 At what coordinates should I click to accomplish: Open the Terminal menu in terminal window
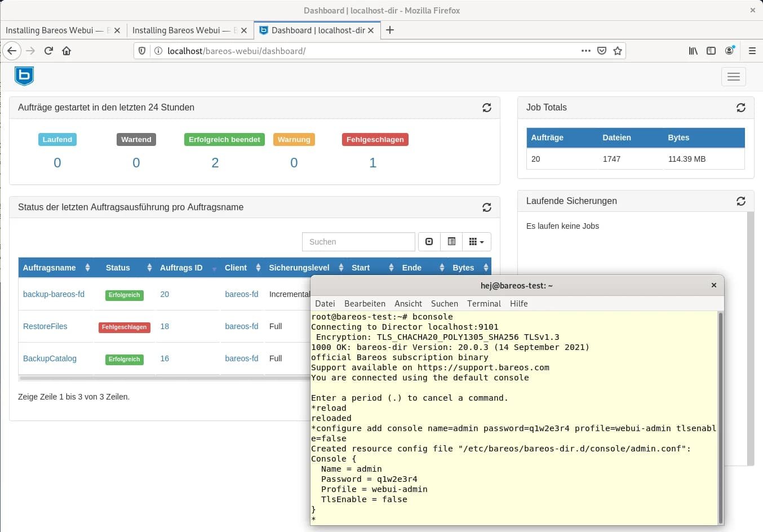[x=484, y=304]
